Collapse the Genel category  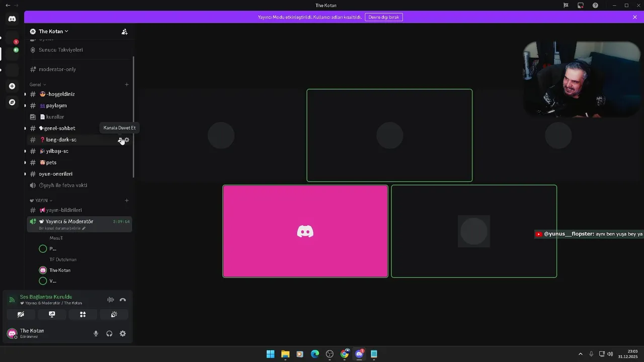click(38, 84)
